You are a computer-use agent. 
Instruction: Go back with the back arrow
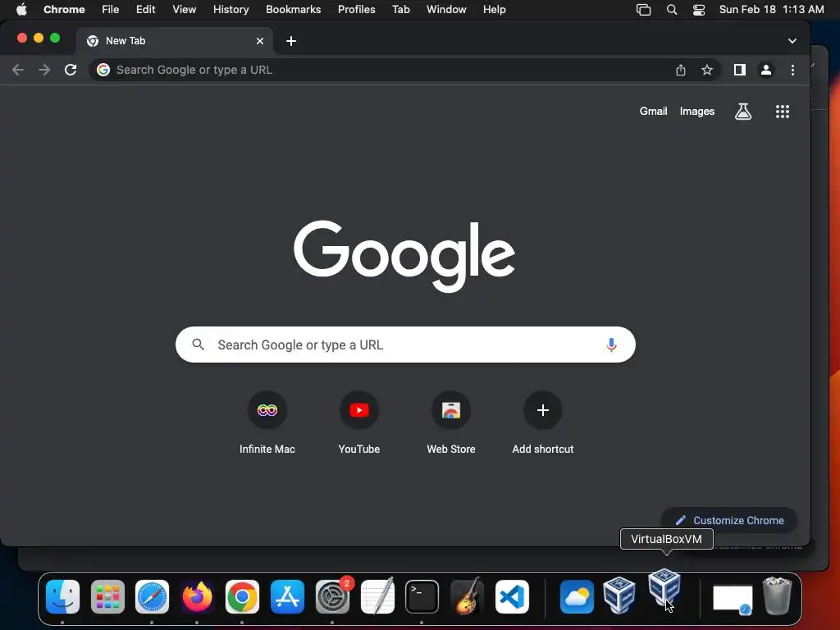[18, 70]
